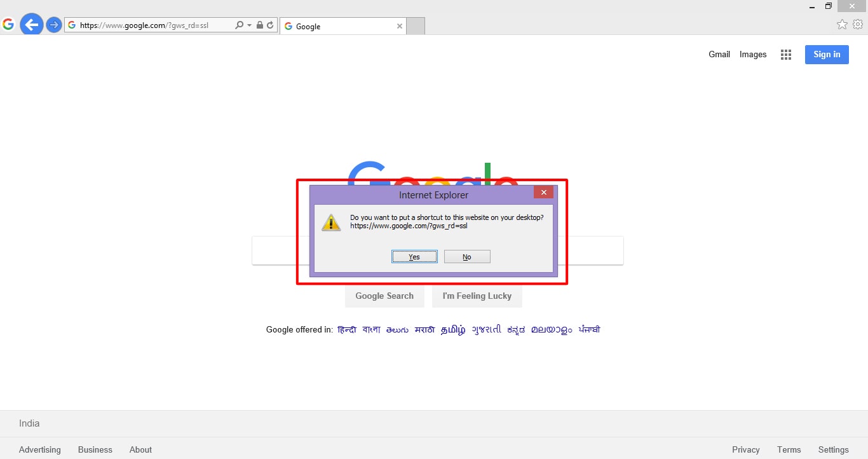Viewport: 868px width, 459px height.
Task: Open Gmail from the homepage
Action: [x=719, y=55]
